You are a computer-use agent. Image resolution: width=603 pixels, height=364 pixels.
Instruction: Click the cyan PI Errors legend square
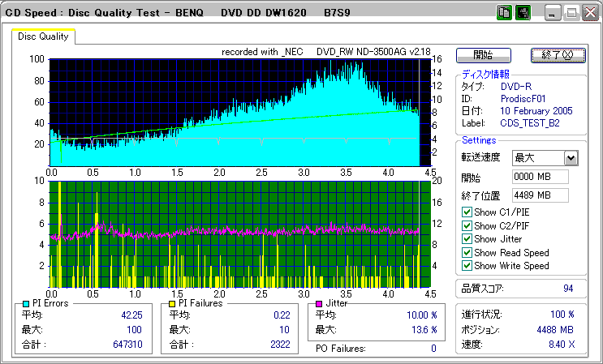tap(26, 303)
